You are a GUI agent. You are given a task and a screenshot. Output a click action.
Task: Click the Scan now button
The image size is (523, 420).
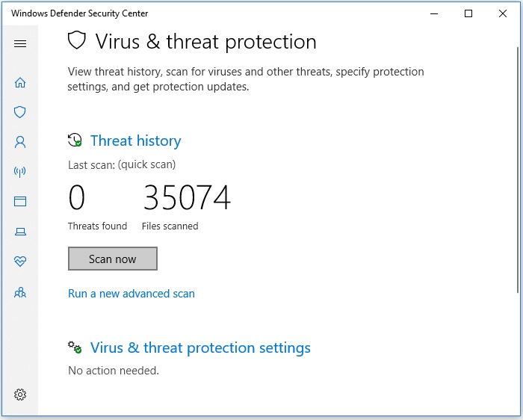coord(113,259)
